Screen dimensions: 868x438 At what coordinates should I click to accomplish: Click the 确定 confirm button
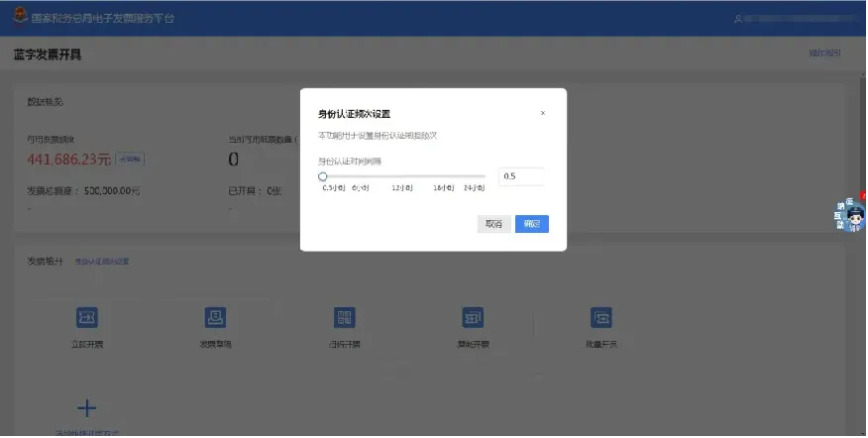(x=532, y=224)
